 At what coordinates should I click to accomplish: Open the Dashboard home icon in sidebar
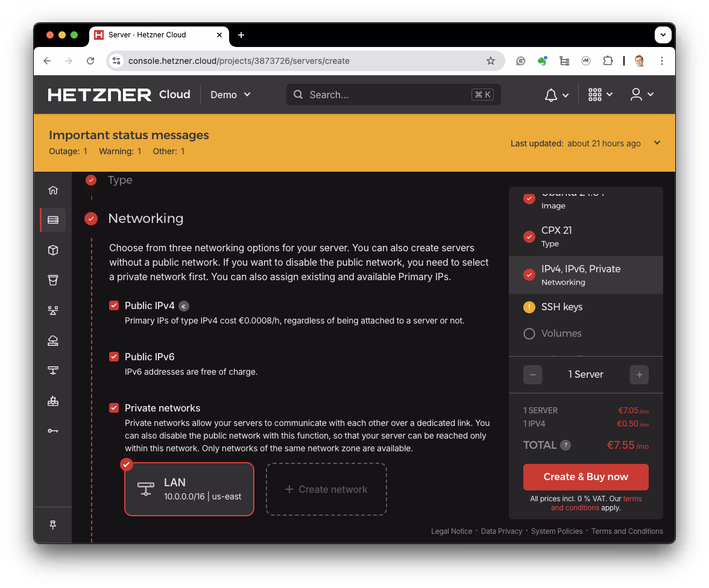[x=52, y=190]
